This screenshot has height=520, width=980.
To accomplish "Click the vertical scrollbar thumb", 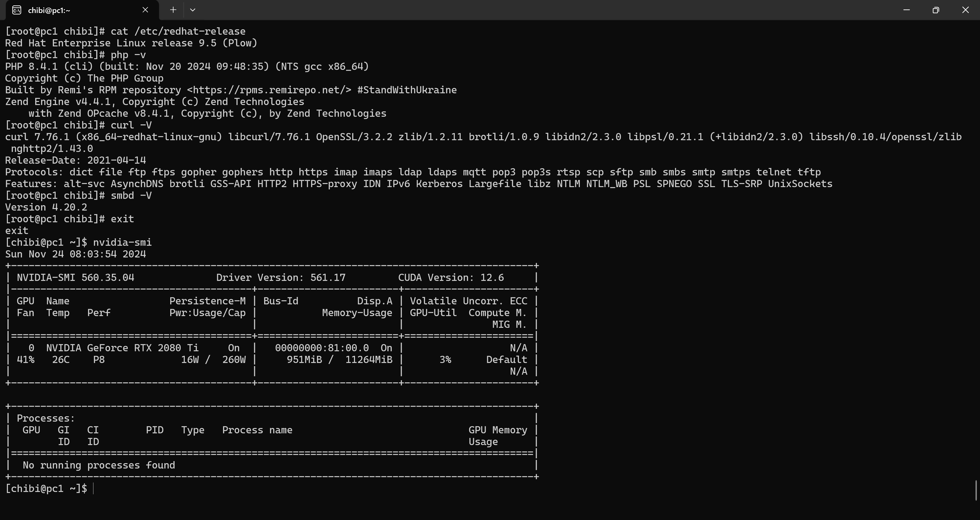I will coord(976,490).
